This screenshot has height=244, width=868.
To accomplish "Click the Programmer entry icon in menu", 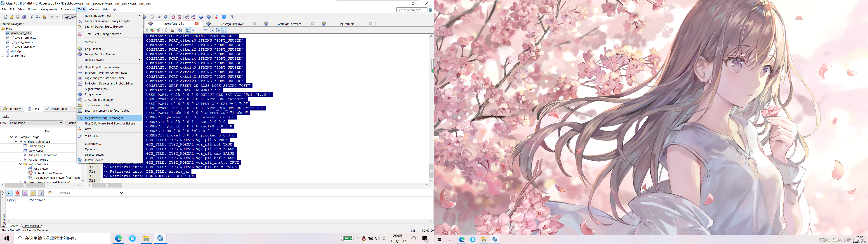I will click(80, 94).
